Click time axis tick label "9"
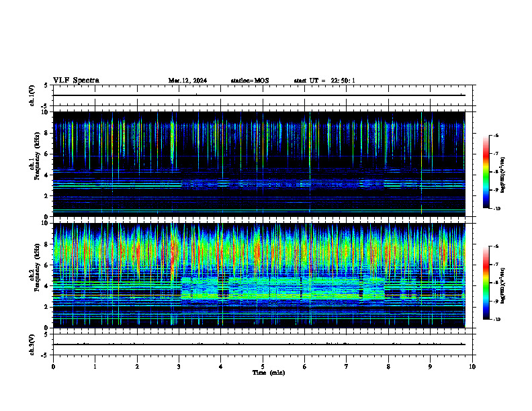The width and height of the screenshot is (532, 411). (x=430, y=367)
